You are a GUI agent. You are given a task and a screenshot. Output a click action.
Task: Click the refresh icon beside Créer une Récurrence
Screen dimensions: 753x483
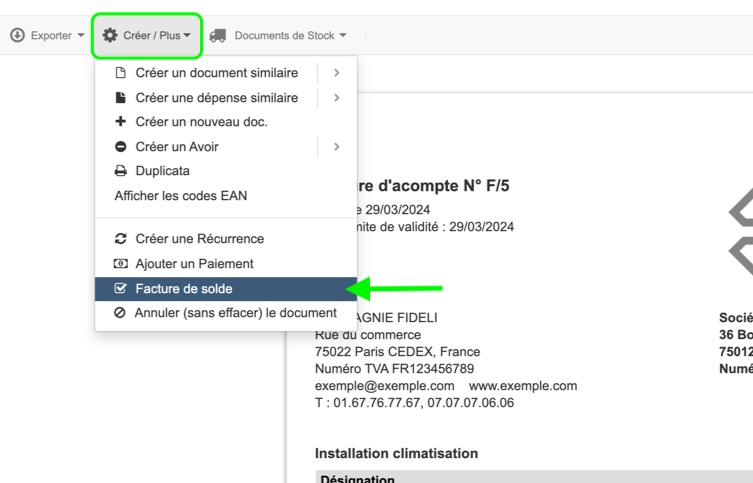click(x=121, y=239)
